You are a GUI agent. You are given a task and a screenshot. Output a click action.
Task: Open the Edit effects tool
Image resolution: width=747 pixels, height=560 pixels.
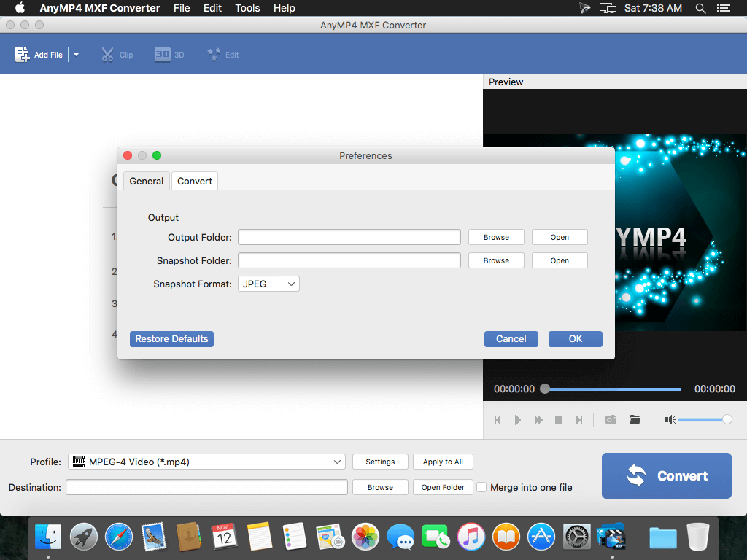click(214, 54)
